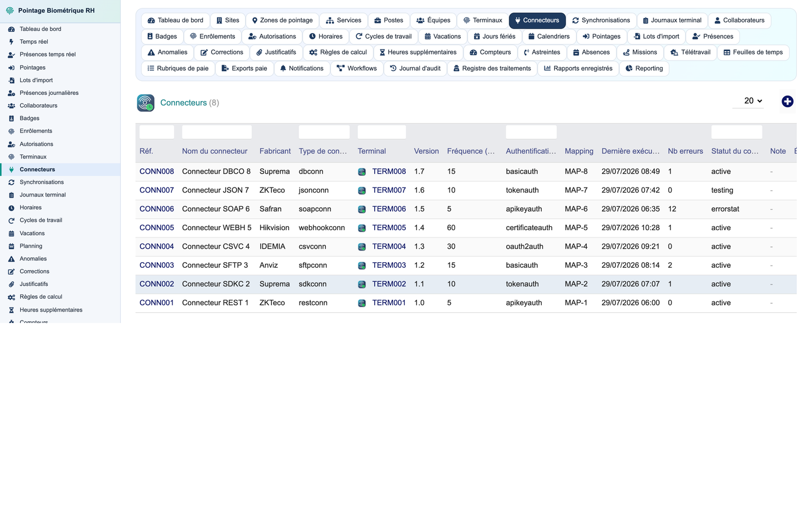Click Heures supplémentaires hourglass icon in sidebar

click(x=11, y=310)
